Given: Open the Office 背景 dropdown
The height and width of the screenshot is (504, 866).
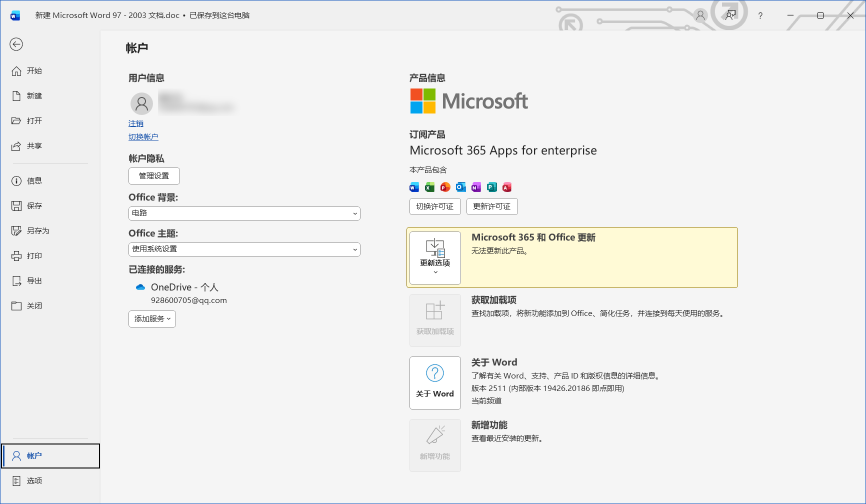Looking at the screenshot, I should point(244,213).
